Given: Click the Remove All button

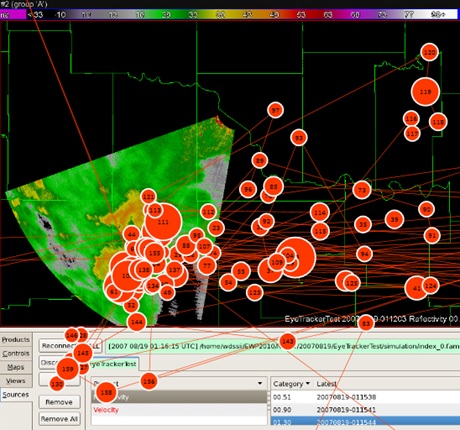Looking at the screenshot, I should click(x=59, y=419).
